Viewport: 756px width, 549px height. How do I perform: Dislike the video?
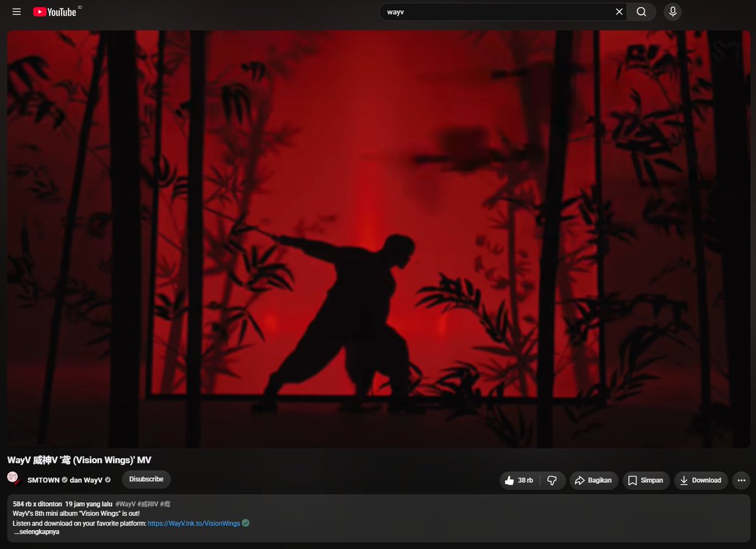[x=553, y=480]
